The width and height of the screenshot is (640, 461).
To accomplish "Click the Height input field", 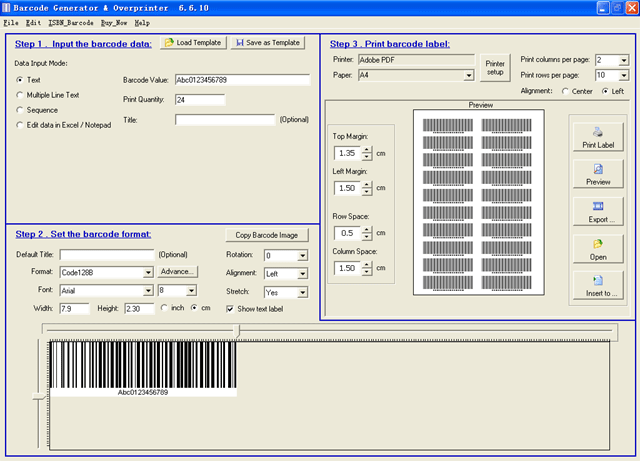I will pyautogui.click(x=139, y=309).
